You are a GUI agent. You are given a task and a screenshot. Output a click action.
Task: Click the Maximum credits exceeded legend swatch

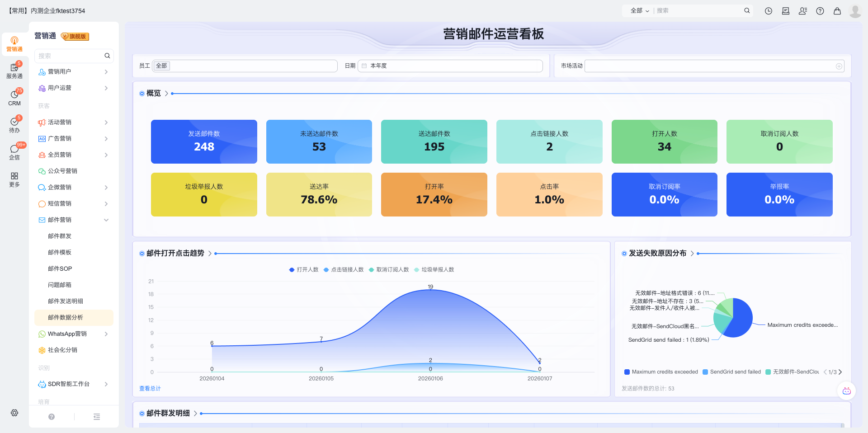627,372
